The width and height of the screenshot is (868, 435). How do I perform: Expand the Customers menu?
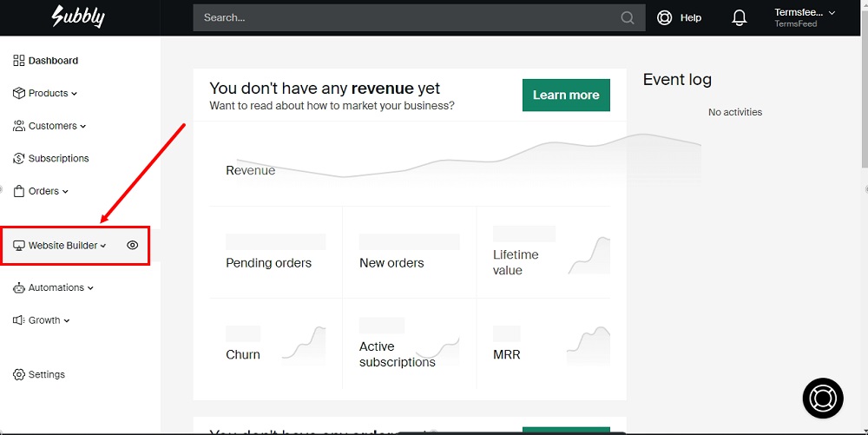click(56, 126)
